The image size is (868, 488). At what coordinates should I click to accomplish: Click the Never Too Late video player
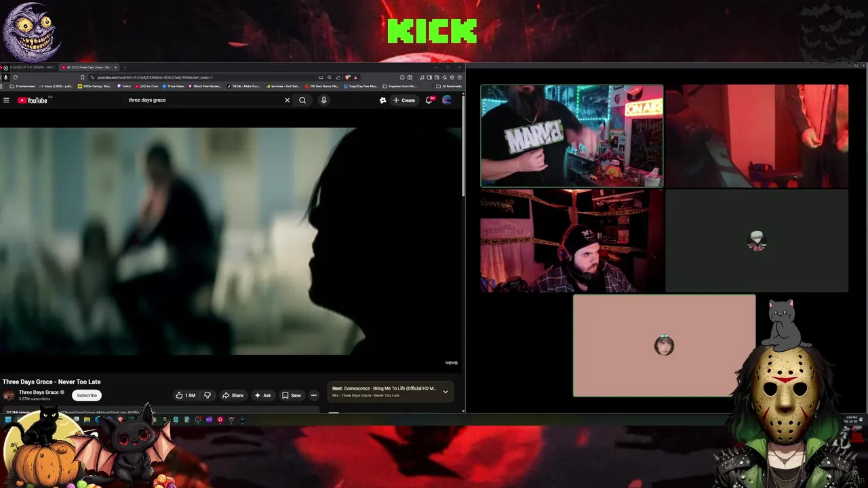coord(231,241)
